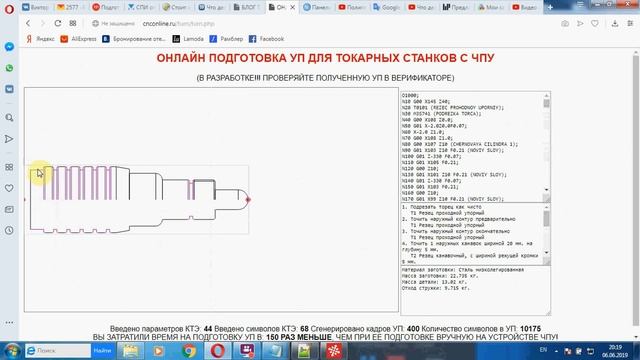Click in the workpiece mass info text area

476,291
